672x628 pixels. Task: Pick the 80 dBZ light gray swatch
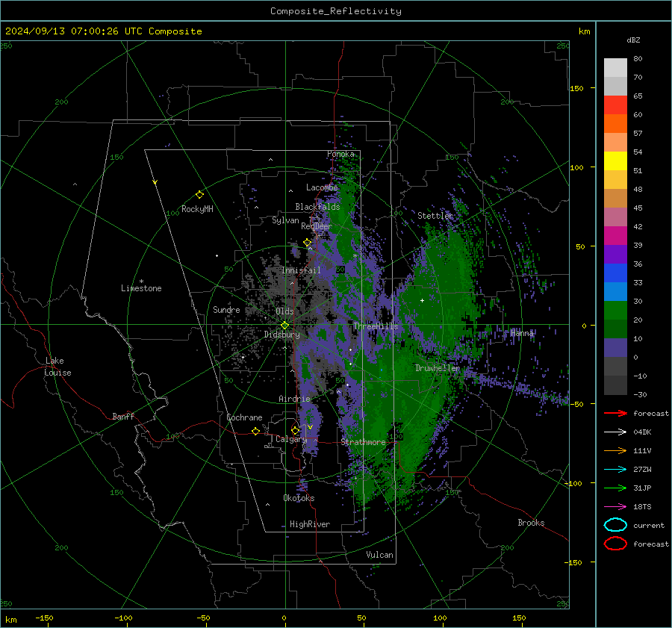[x=615, y=68]
